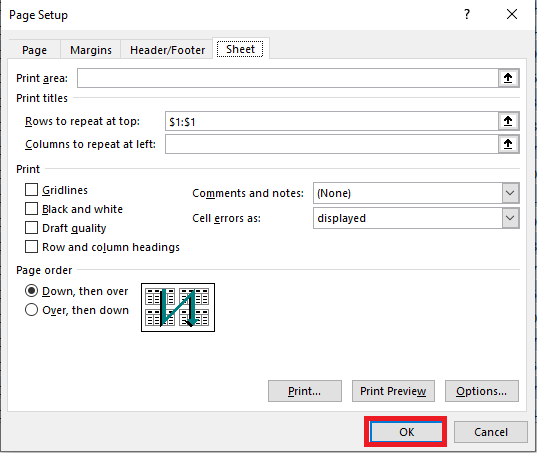Click the page order preview diagram
Viewport: 537px width, 453px height.
(x=178, y=307)
